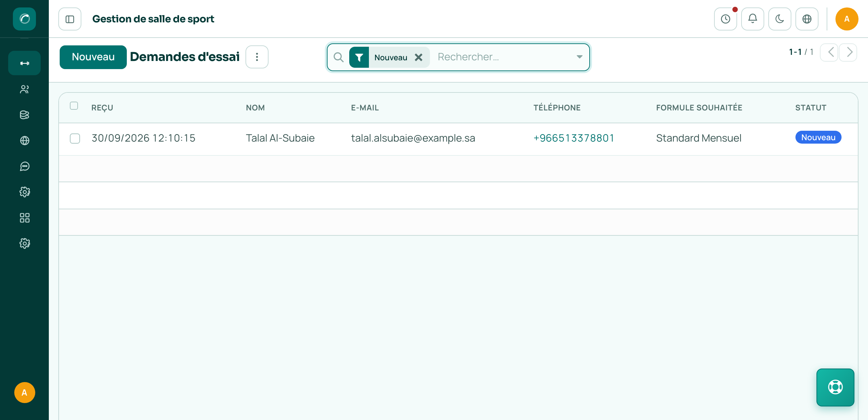Sort by the TÉLÉPHONE column header
The image size is (868, 420).
[x=557, y=108]
